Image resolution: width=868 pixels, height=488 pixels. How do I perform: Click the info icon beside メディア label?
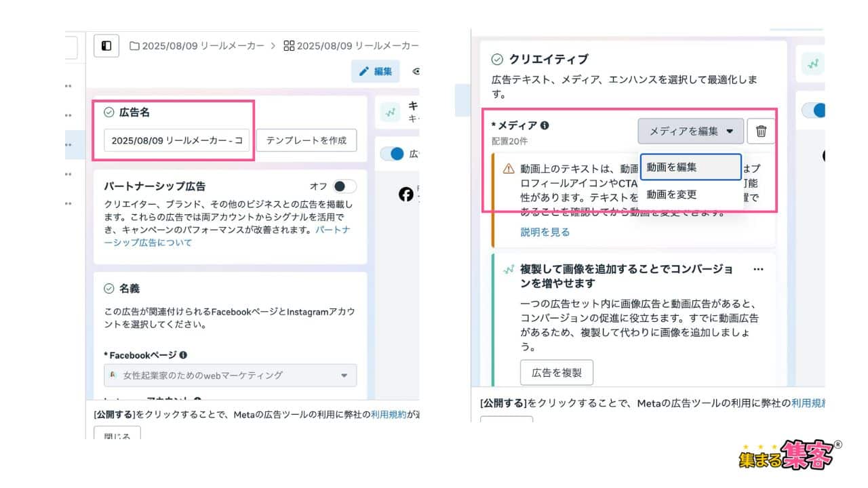(545, 125)
